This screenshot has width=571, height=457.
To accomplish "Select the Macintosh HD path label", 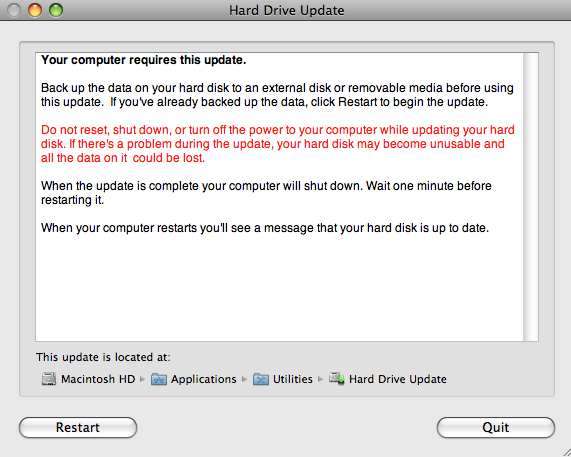I will (98, 379).
